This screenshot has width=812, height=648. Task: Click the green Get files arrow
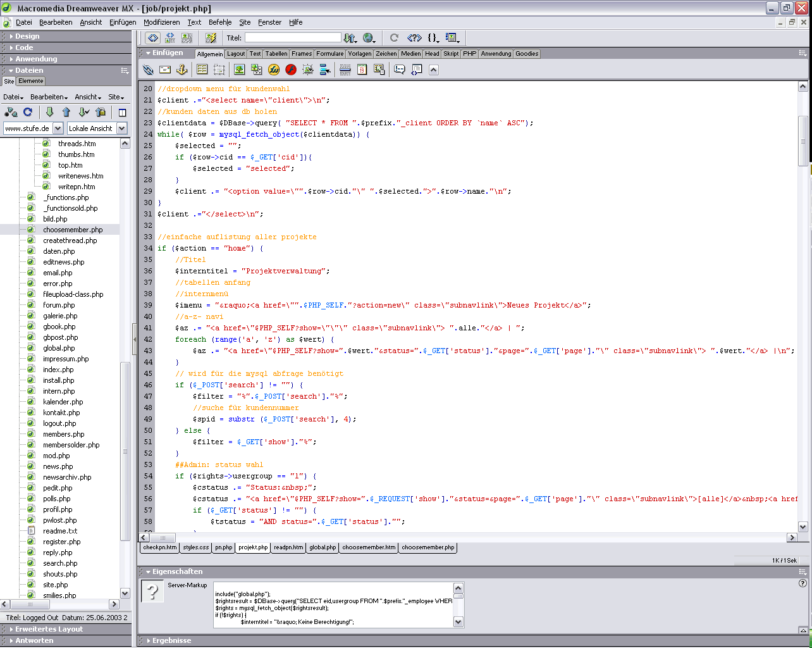pos(49,112)
